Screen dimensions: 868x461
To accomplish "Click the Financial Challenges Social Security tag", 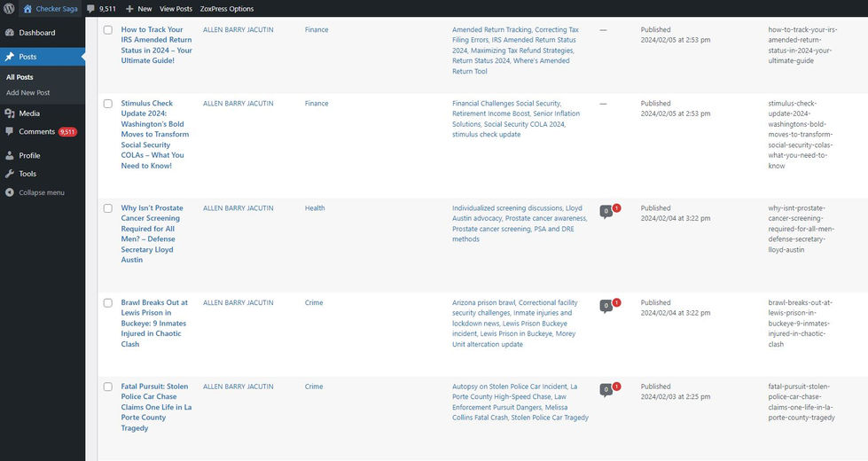I will tap(506, 104).
